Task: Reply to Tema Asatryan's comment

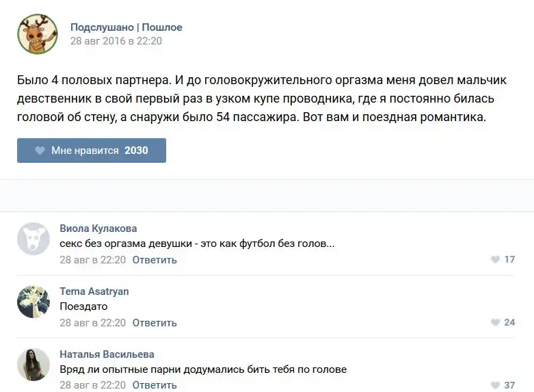Action: tap(155, 323)
